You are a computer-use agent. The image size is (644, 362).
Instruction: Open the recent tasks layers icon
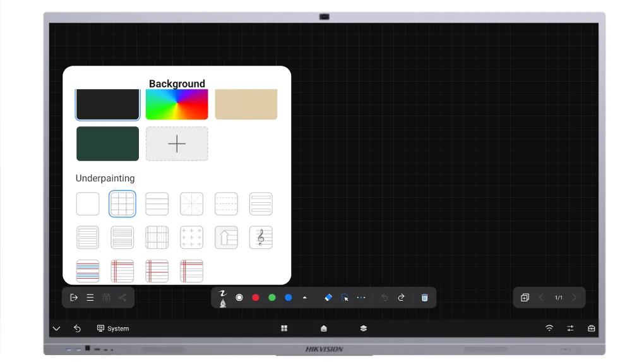[364, 329]
